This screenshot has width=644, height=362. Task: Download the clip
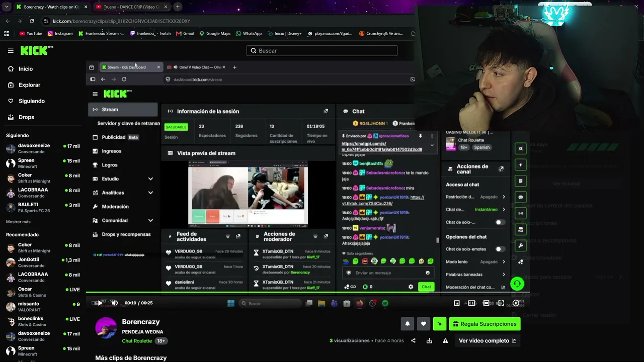(x=429, y=340)
